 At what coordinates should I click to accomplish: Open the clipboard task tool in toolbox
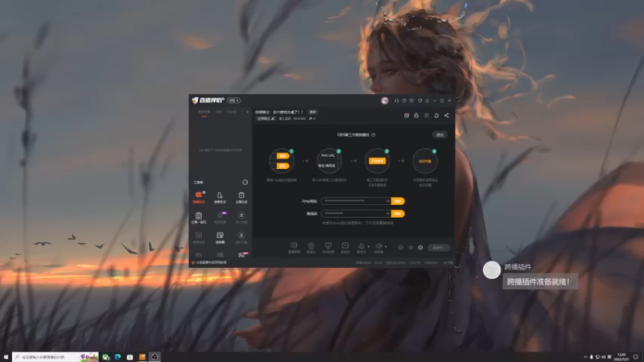pos(242,197)
